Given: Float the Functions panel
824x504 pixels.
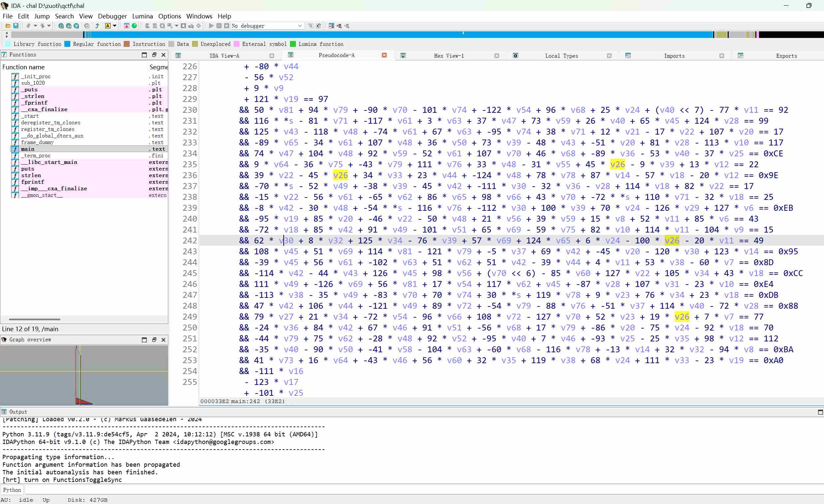Looking at the screenshot, I should pyautogui.click(x=154, y=55).
